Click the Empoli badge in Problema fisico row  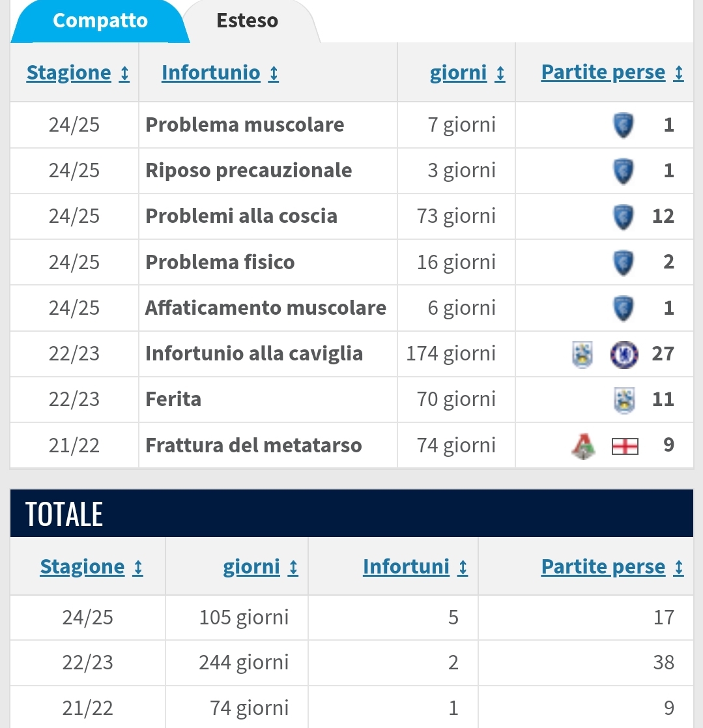coord(624,262)
